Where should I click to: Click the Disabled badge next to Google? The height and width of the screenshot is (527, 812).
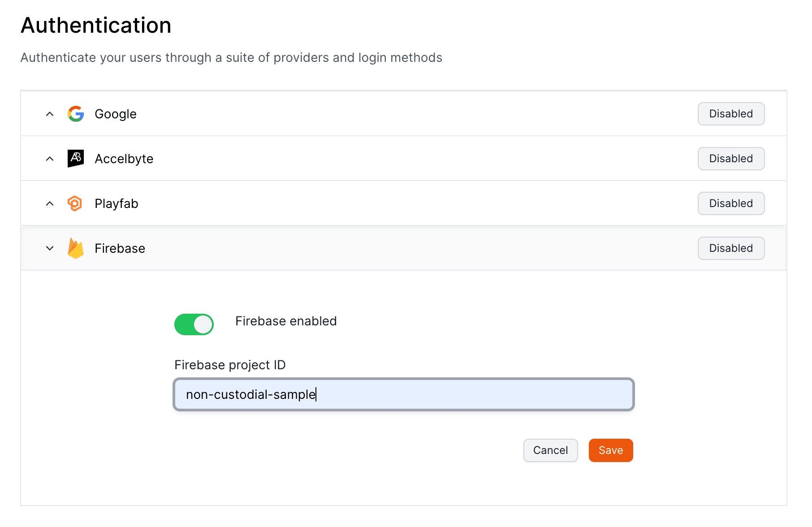tap(730, 113)
